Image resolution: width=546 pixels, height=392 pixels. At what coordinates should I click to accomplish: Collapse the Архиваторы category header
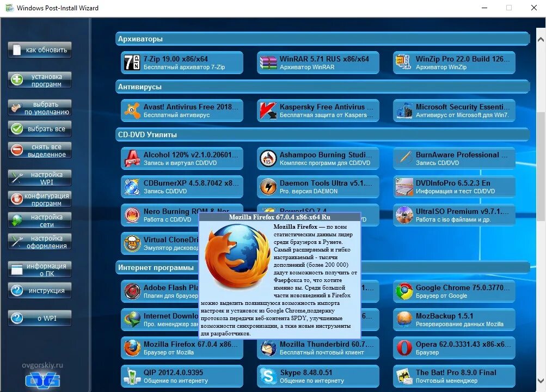point(322,39)
